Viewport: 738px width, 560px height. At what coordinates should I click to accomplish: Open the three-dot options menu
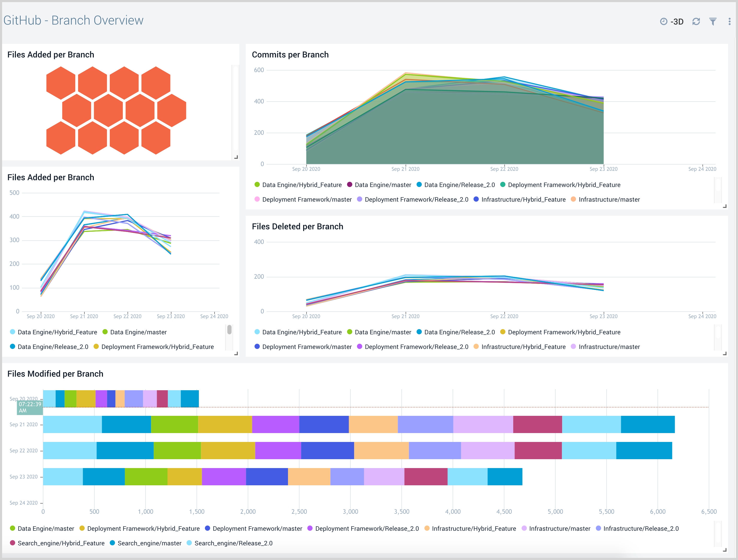point(729,21)
